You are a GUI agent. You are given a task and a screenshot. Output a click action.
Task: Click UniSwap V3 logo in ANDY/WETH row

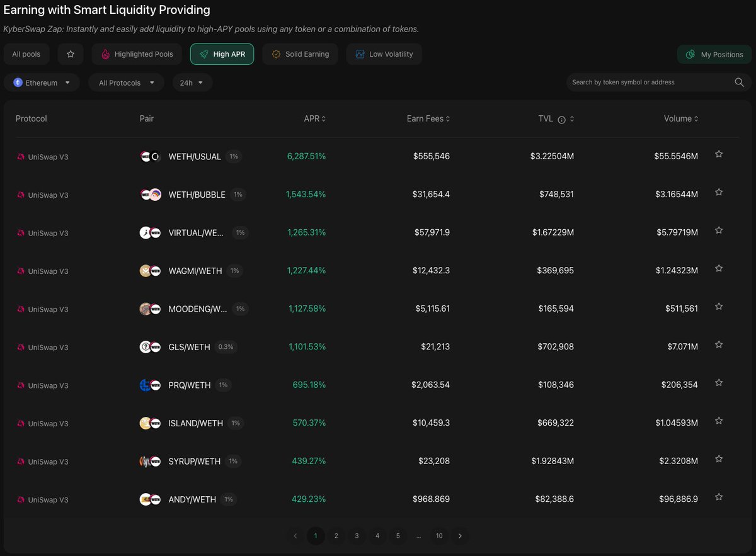[x=21, y=500]
